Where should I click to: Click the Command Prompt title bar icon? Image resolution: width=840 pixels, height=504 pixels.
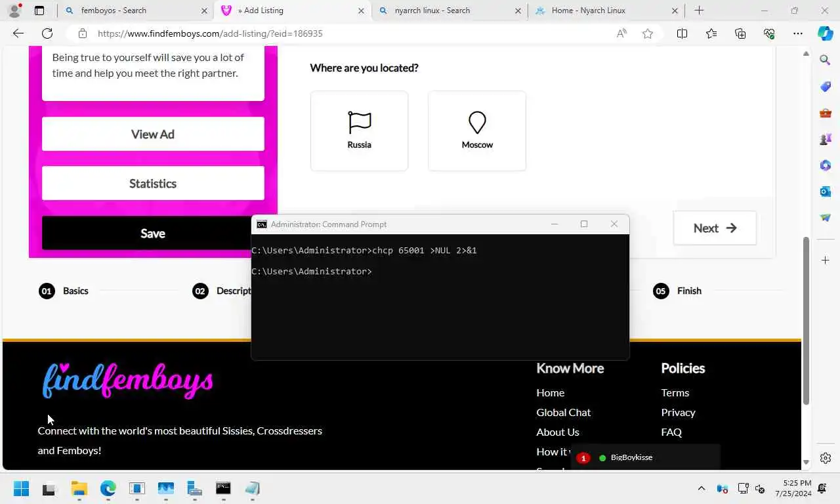(x=262, y=224)
